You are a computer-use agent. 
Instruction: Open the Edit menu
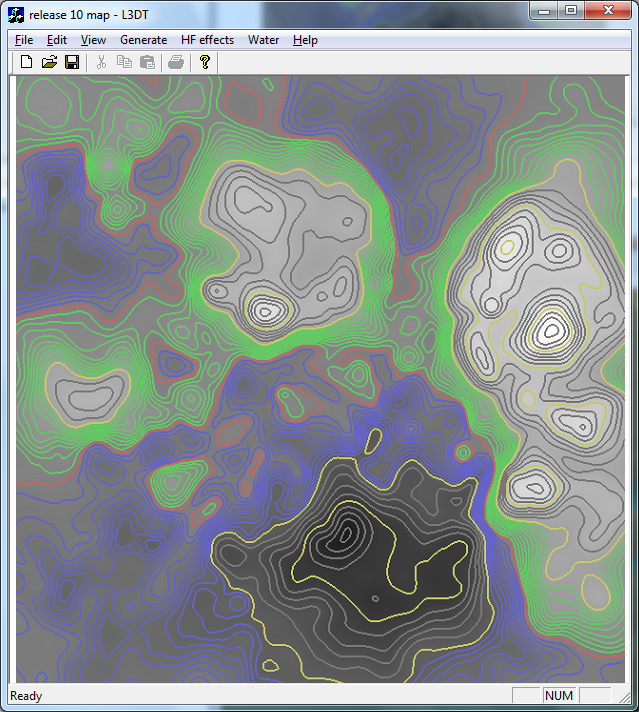pyautogui.click(x=57, y=40)
